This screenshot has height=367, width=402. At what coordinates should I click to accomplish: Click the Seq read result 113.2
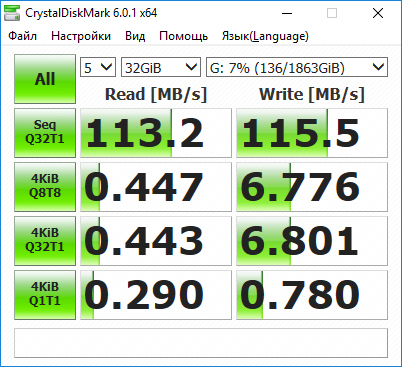156,133
